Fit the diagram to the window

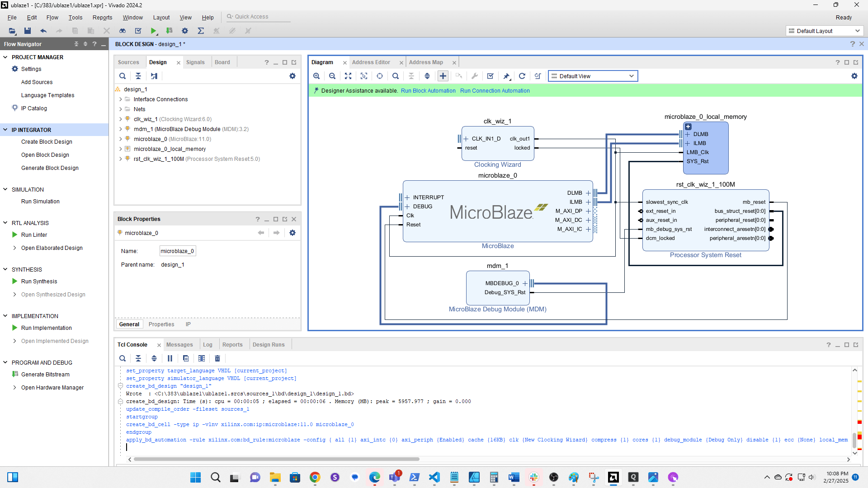(348, 76)
